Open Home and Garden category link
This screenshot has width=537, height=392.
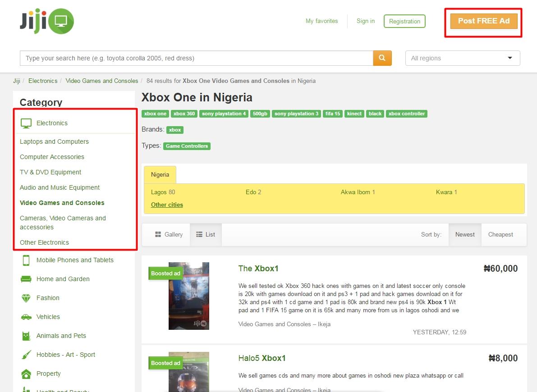click(x=63, y=279)
